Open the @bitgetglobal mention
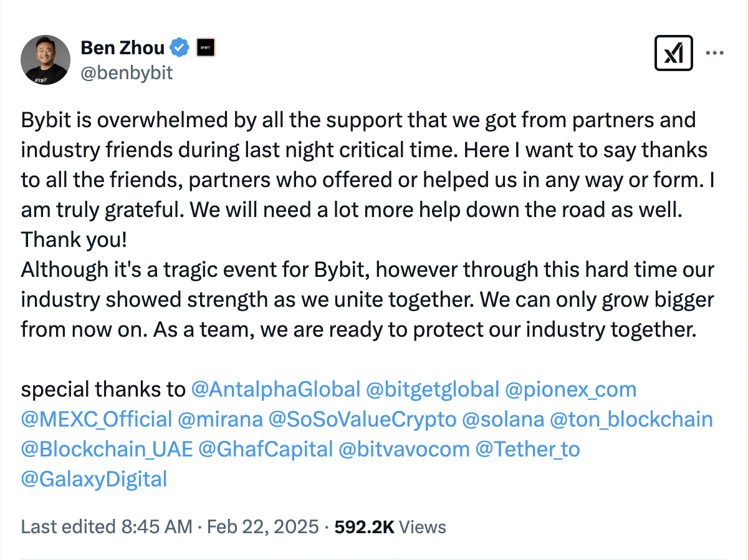The image size is (748, 560). click(x=433, y=389)
